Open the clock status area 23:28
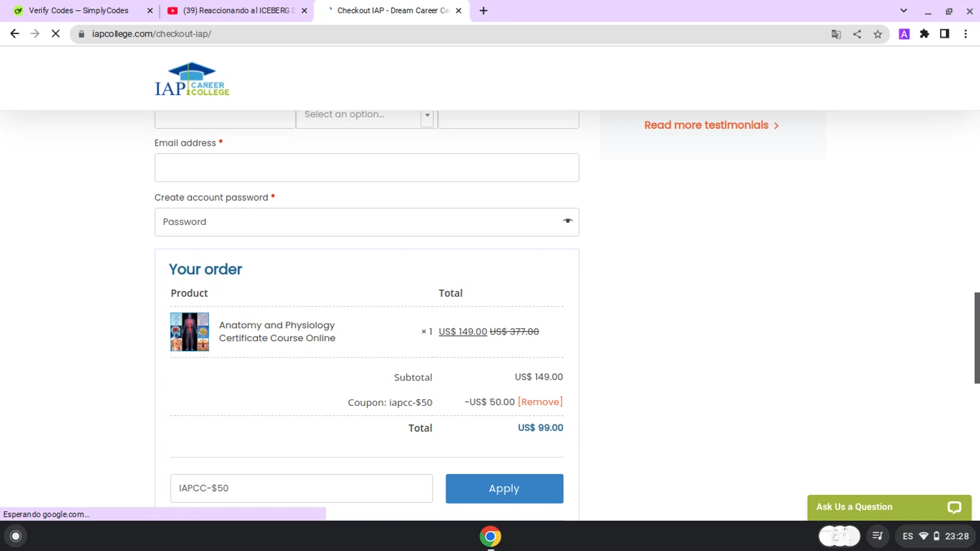 coord(956,536)
